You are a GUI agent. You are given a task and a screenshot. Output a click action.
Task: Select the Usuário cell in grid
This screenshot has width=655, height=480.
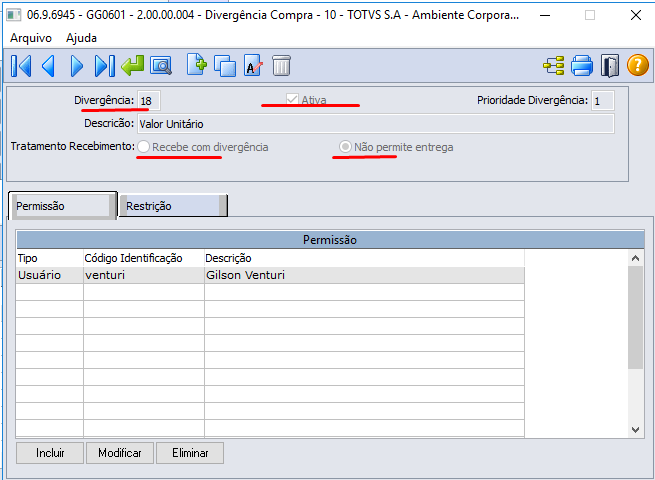(50, 275)
